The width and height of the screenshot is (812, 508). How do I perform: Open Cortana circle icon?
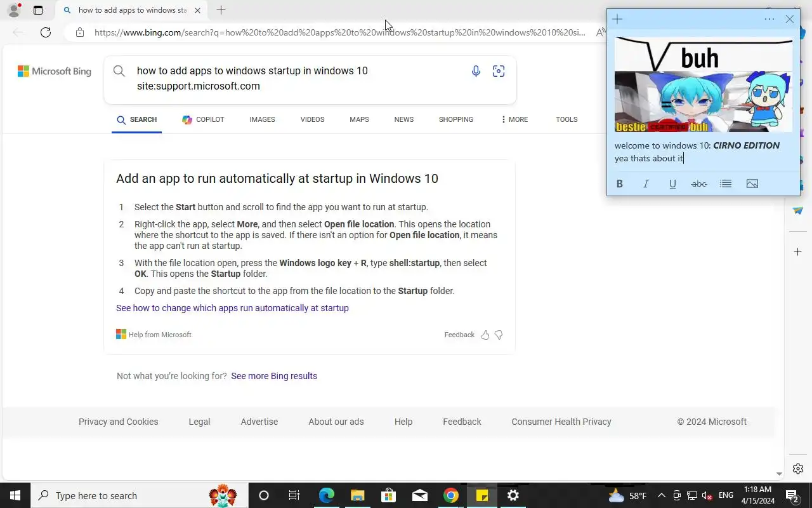(264, 495)
